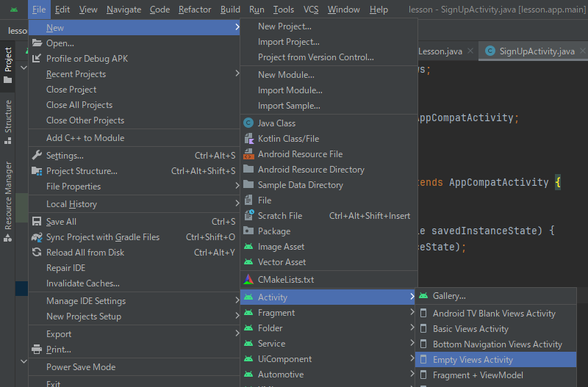Select Android TV Blank Views Activity
This screenshot has height=387, width=588.
click(x=495, y=313)
